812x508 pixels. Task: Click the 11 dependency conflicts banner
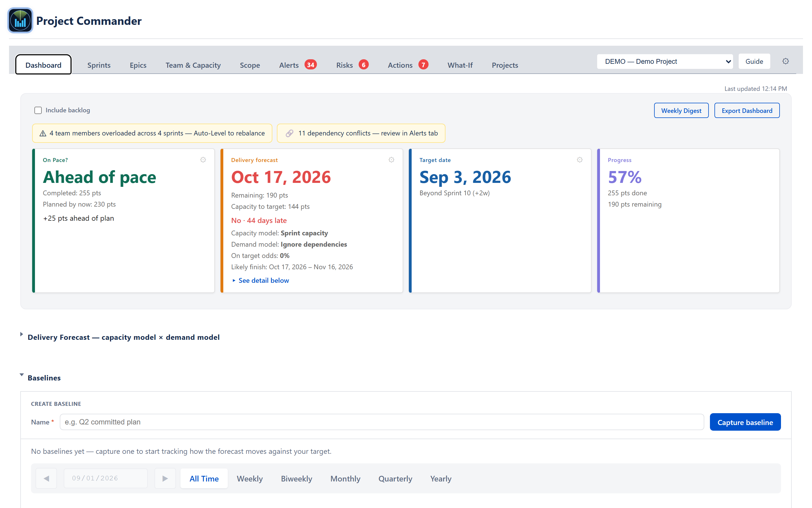pos(361,133)
